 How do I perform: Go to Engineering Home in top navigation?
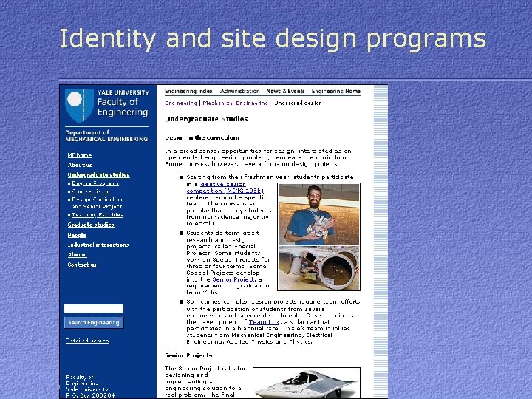click(336, 92)
